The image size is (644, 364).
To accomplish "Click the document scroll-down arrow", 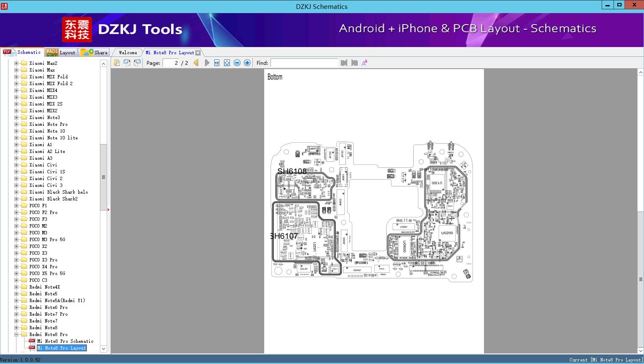I will click(641, 350).
